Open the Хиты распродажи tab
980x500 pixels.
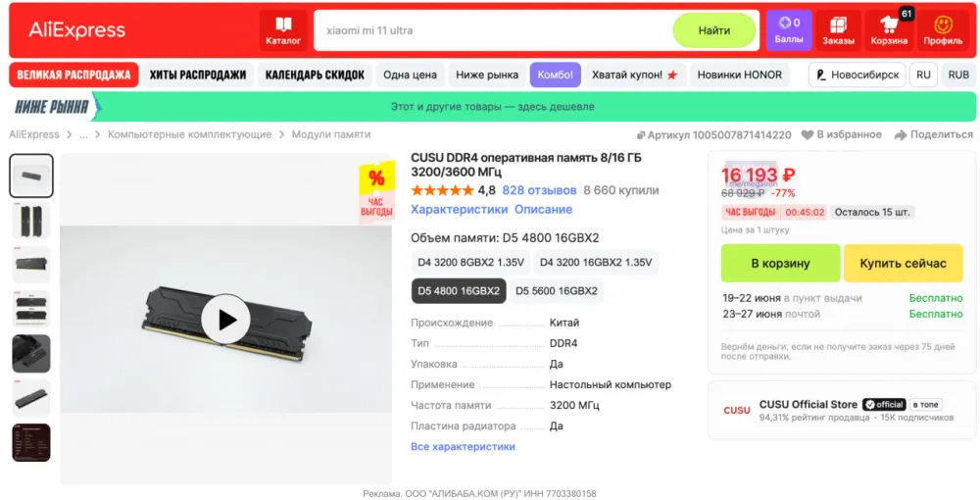tap(198, 75)
